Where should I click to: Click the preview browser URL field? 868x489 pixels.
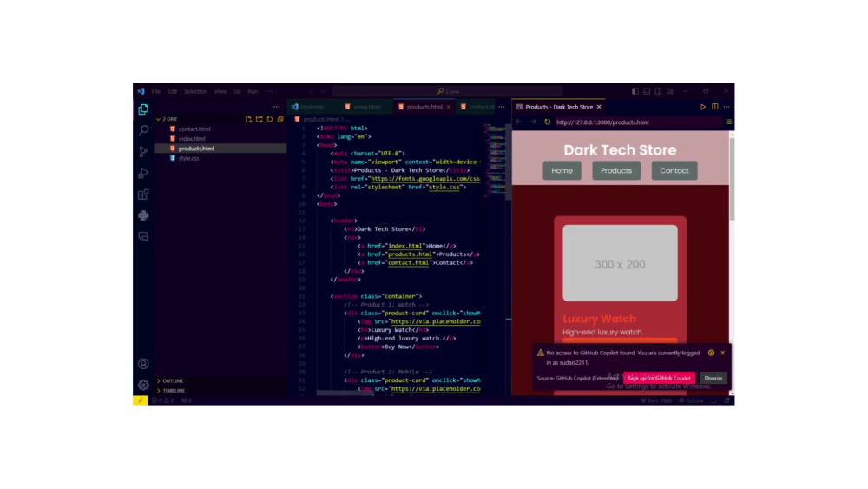[636, 122]
